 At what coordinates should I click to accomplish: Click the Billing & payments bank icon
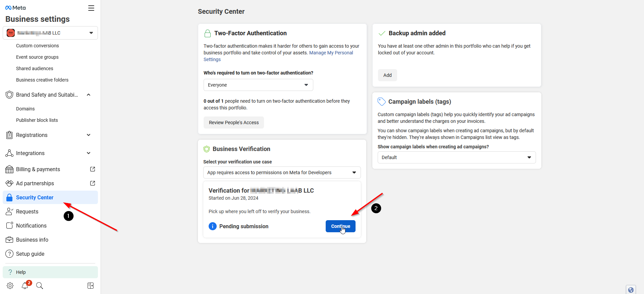(9, 169)
